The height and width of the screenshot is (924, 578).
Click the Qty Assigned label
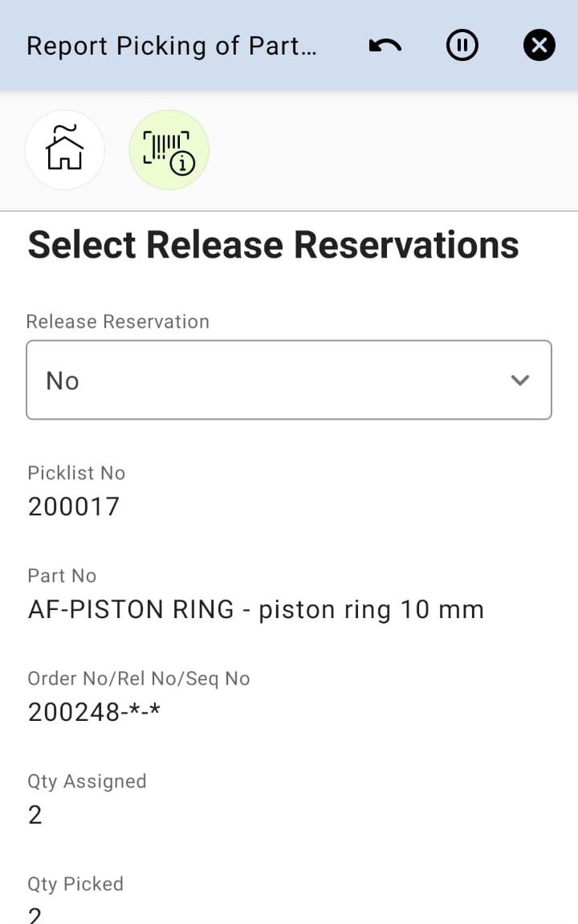(87, 781)
